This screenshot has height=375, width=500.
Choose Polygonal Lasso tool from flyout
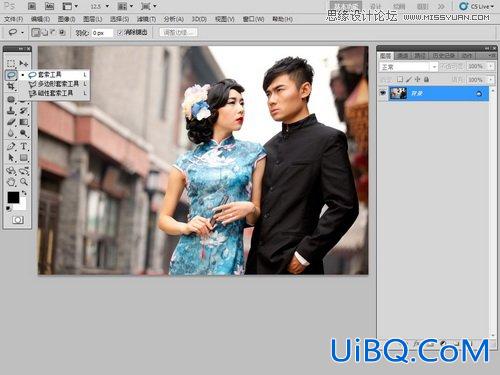pyautogui.click(x=58, y=84)
